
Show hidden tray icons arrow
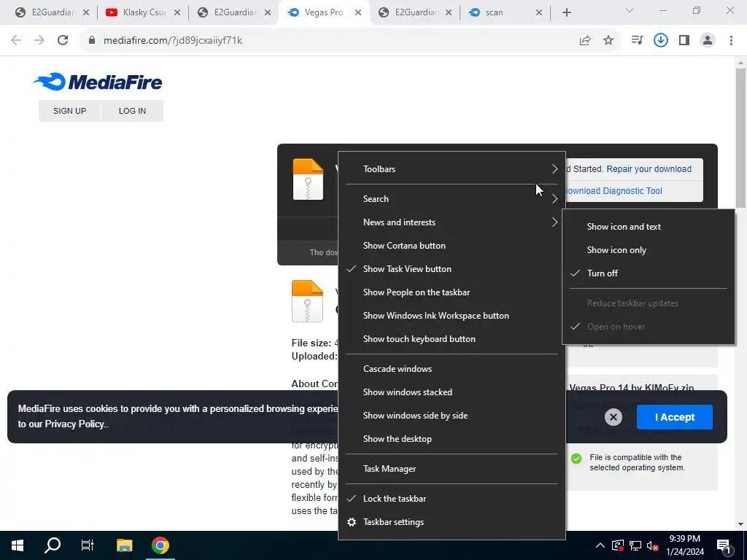coord(600,545)
